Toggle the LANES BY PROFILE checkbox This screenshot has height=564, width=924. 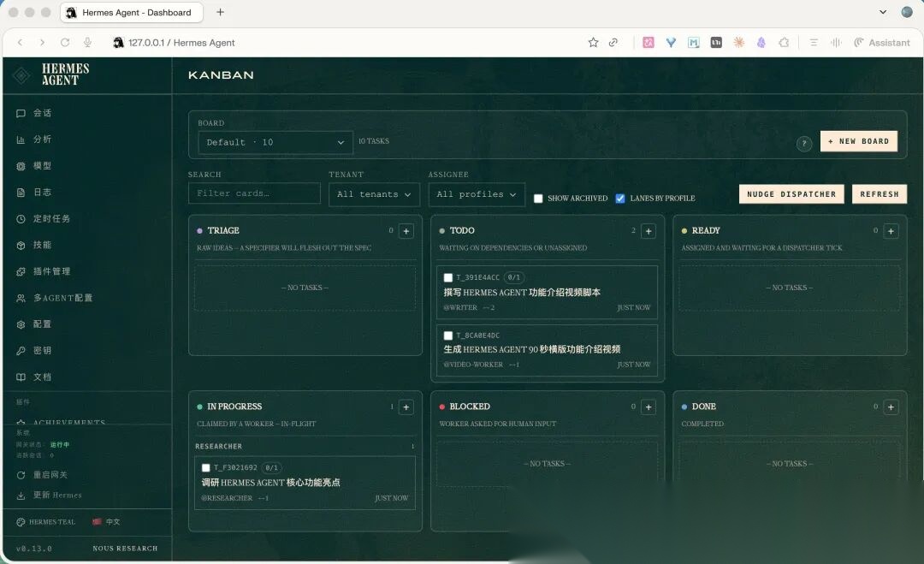point(620,199)
